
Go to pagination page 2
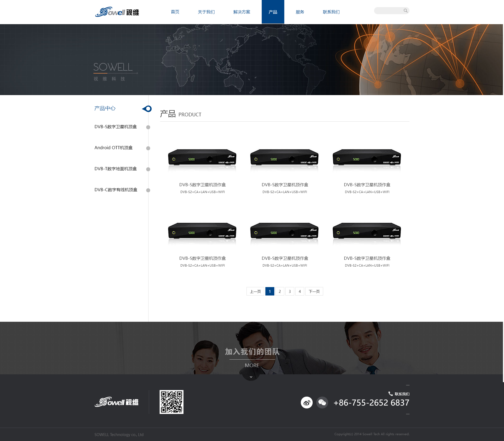click(280, 291)
